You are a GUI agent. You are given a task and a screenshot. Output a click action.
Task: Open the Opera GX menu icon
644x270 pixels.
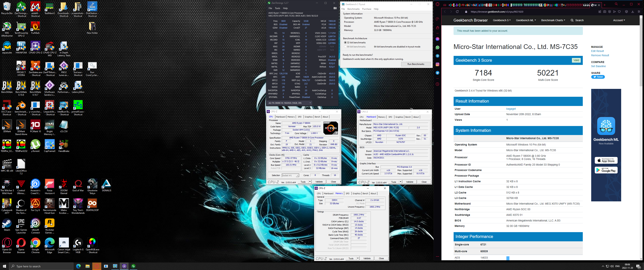click(437, 4)
